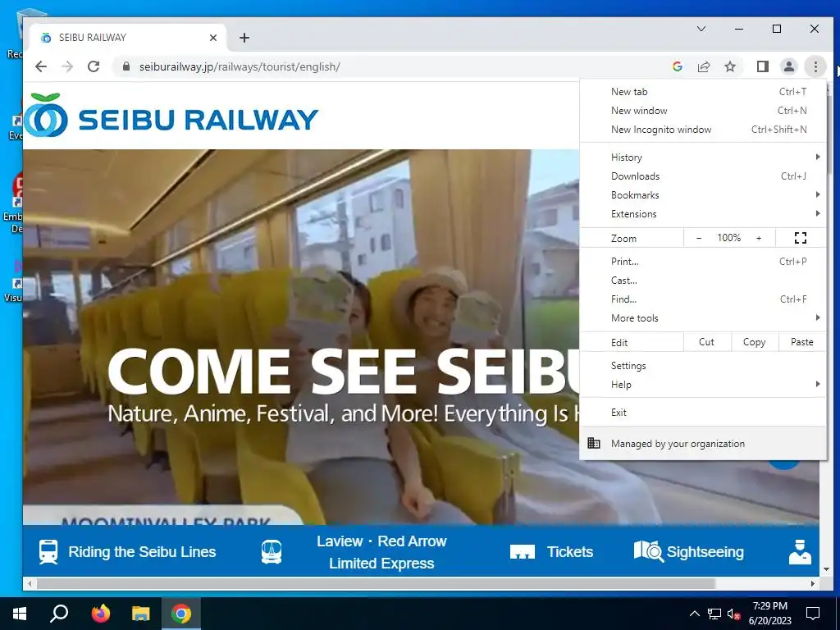The image size is (840, 630).
Task: Click the managed organization building icon
Action: coord(594,443)
